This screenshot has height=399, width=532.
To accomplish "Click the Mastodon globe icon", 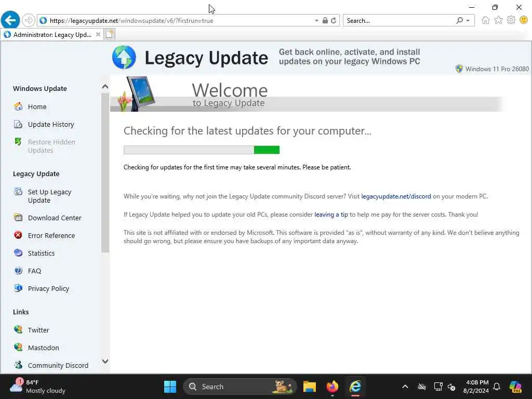I will [x=18, y=347].
